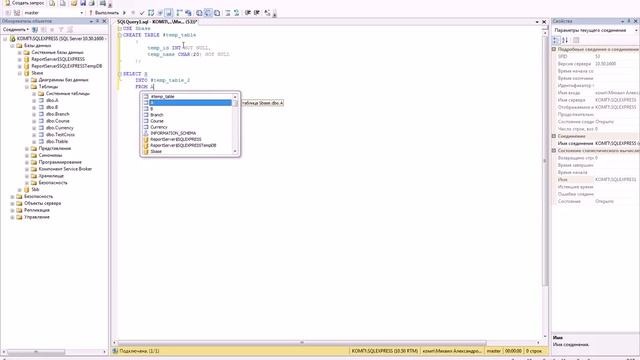Click the filter funnel icon in Object Explorer
This screenshot has width=640, height=360.
tap(61, 30)
